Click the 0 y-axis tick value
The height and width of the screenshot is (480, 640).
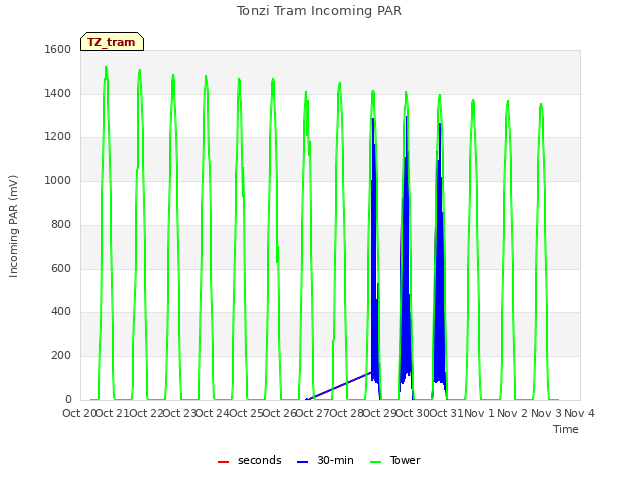tap(68, 399)
